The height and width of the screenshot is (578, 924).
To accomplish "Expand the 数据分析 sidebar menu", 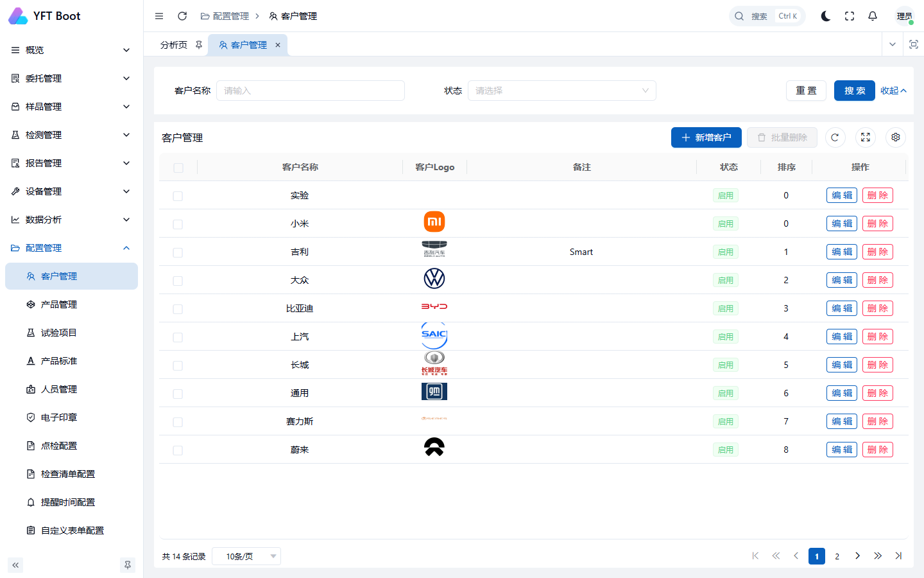I will [71, 220].
